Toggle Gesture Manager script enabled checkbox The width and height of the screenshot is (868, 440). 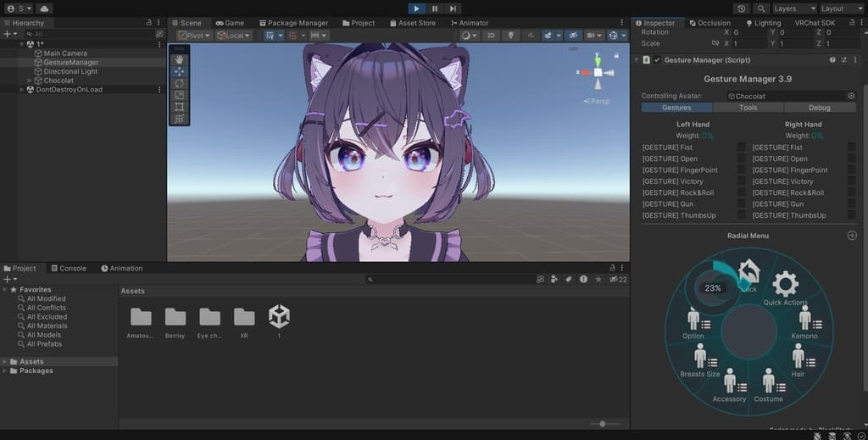[657, 60]
